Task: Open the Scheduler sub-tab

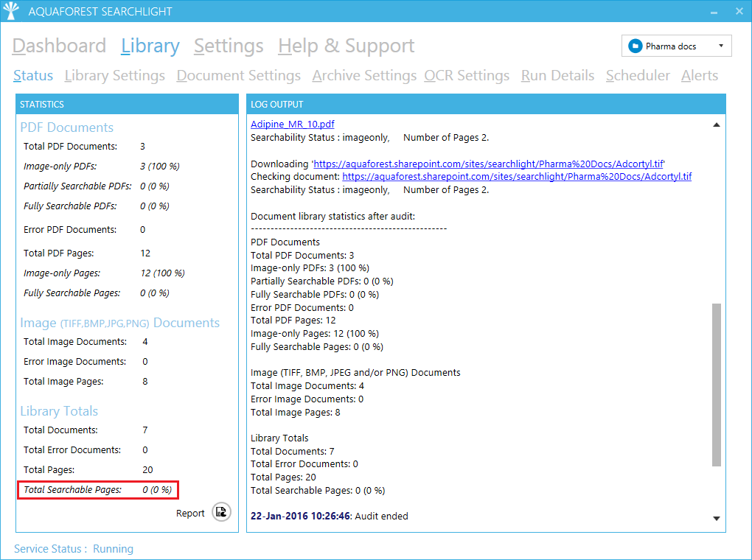Action: [x=638, y=75]
